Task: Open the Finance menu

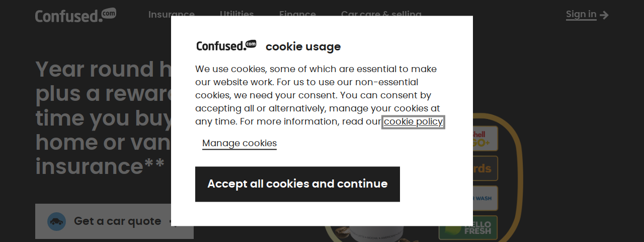Action: click(x=297, y=15)
